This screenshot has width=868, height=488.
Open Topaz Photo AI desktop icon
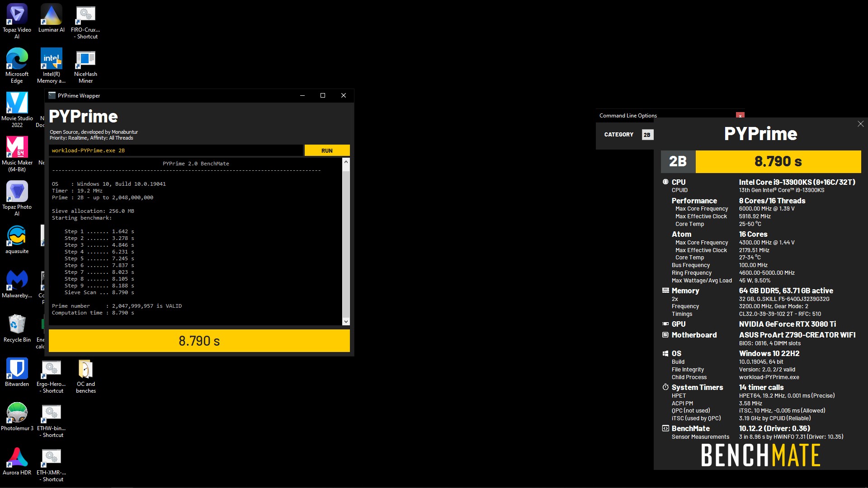point(17,198)
